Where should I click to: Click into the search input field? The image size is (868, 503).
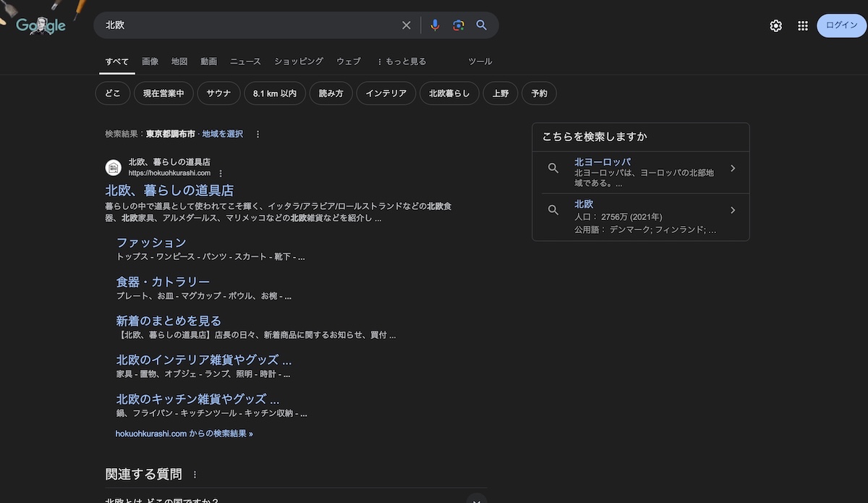(246, 25)
